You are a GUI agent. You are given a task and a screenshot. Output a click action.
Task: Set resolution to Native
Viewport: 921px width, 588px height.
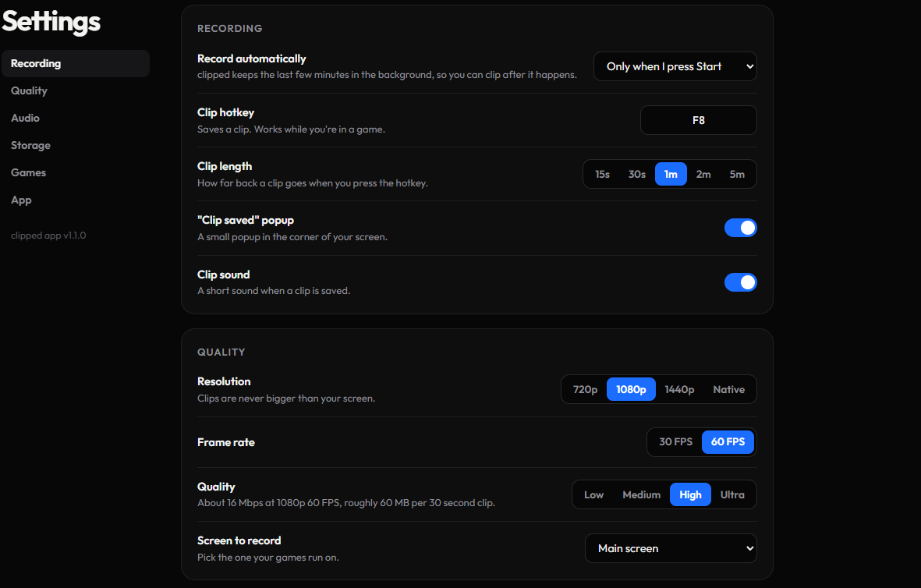729,389
